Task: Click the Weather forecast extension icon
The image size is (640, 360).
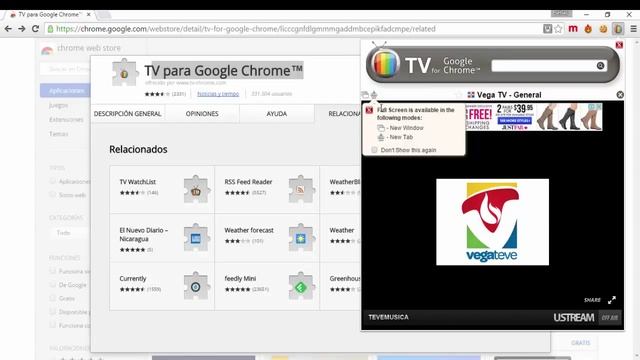Action: click(301, 237)
